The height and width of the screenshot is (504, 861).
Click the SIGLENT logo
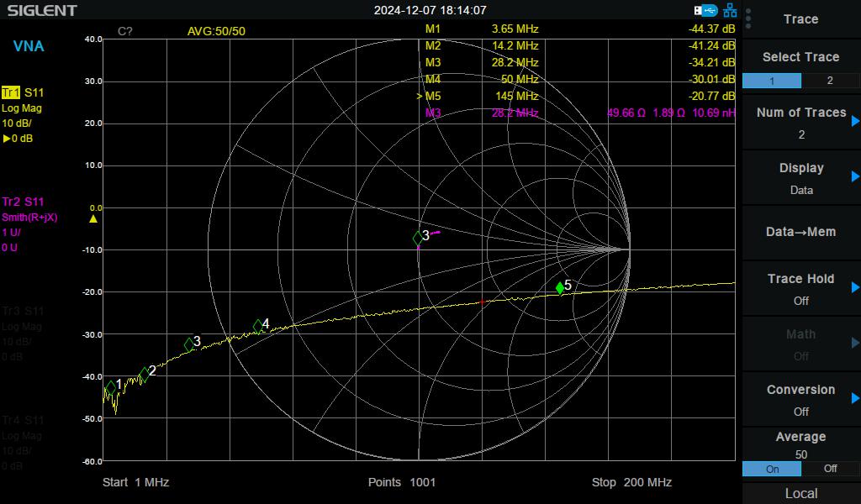pos(42,10)
